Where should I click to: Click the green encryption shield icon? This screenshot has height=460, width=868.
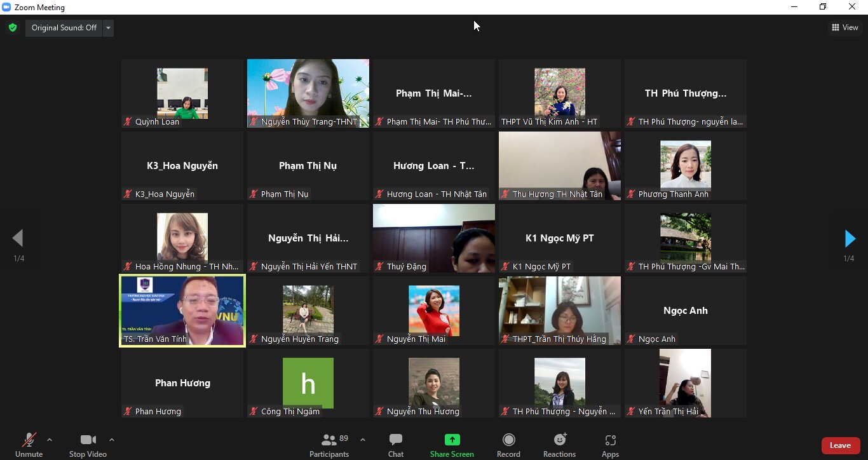(x=13, y=28)
